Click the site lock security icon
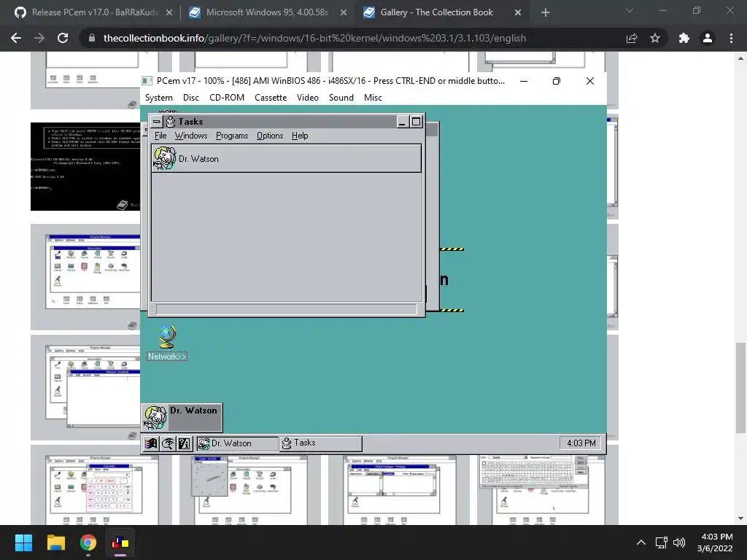Image resolution: width=747 pixels, height=560 pixels. (91, 38)
